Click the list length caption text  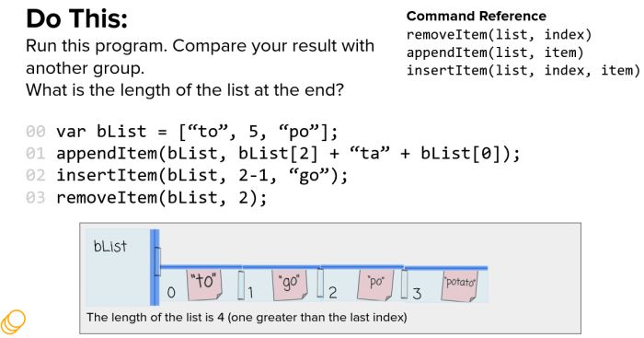[247, 318]
